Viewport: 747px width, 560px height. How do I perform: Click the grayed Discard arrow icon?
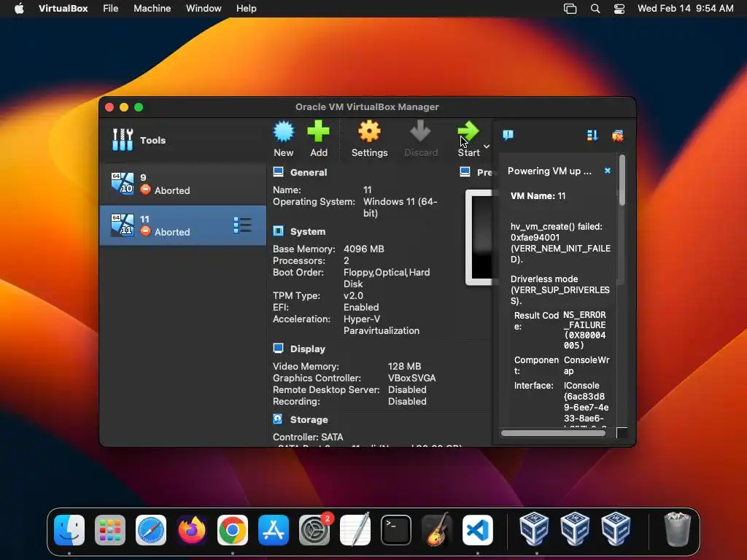tap(420, 132)
